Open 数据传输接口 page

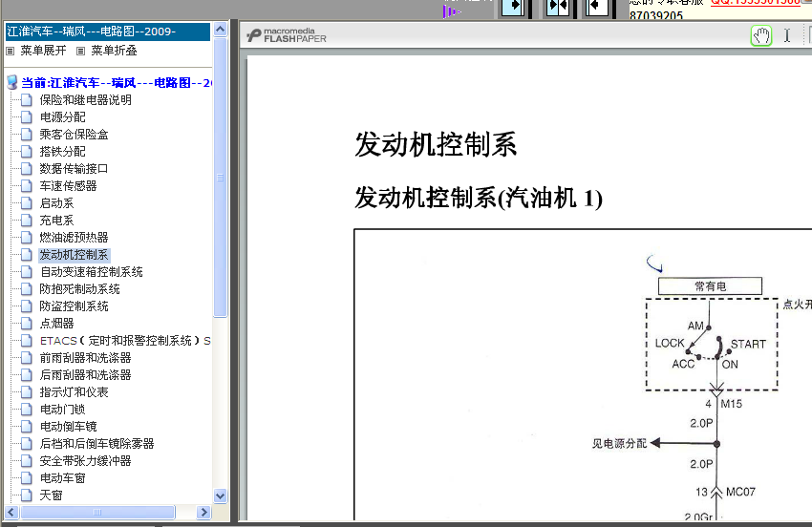(x=75, y=169)
